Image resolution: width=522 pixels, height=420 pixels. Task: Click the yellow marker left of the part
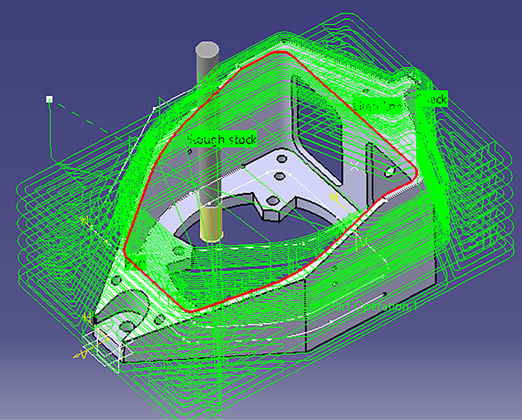[84, 220]
